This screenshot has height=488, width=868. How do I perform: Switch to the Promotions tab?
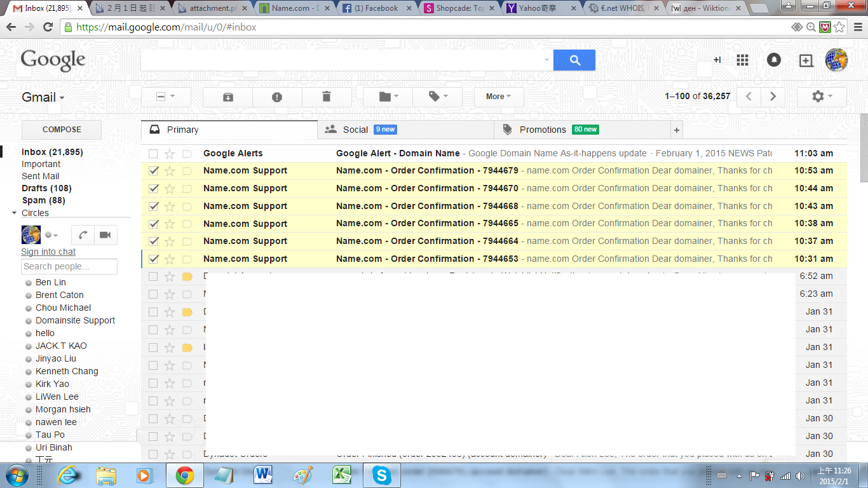pyautogui.click(x=542, y=130)
